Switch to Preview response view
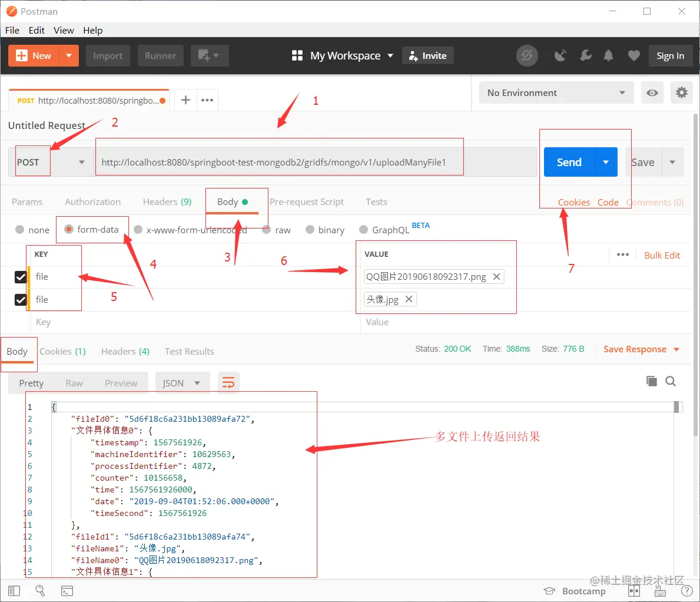This screenshot has height=602, width=700. 121,383
